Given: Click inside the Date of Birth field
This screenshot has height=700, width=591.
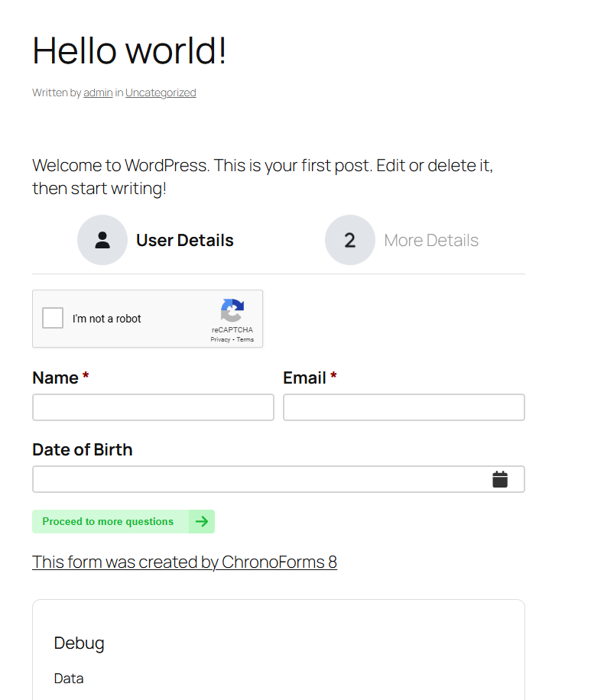Looking at the screenshot, I should [260, 479].
